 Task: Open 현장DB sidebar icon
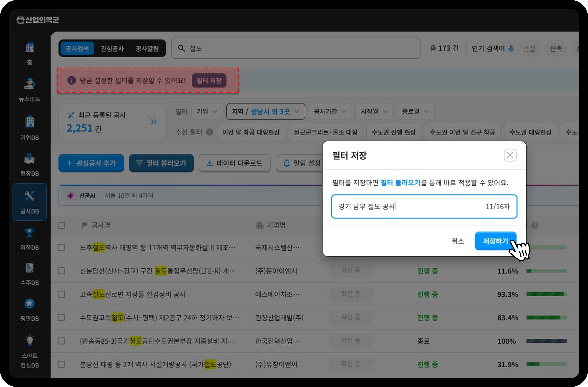coord(30,159)
